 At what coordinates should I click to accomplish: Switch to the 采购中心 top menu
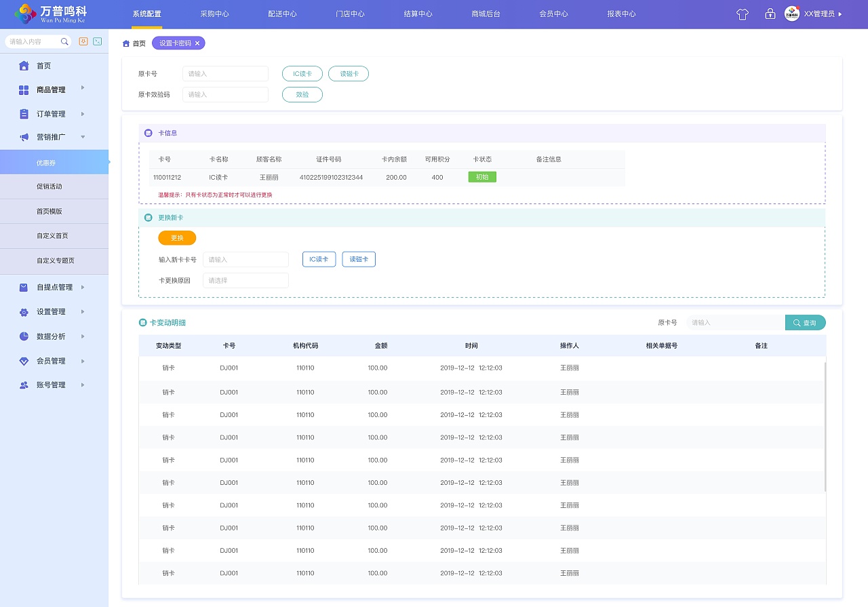point(214,14)
